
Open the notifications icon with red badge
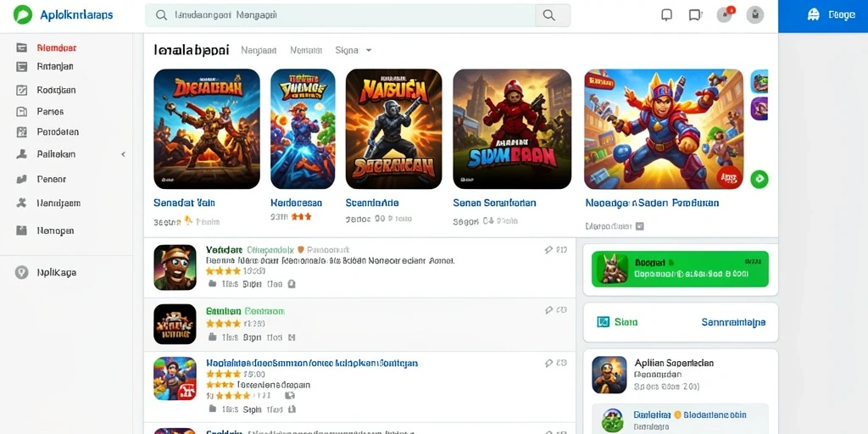pos(726,14)
